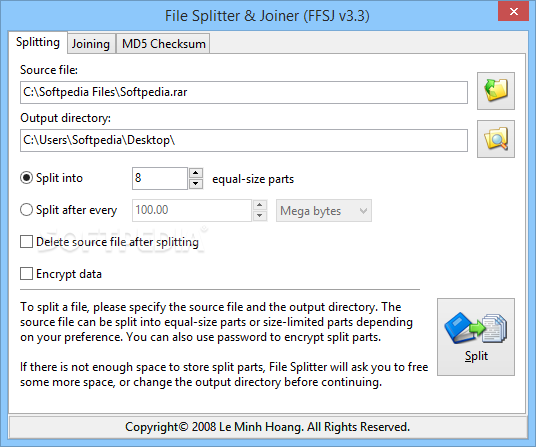Click the Output directory path field
Screen dimensions: 536x447
tap(244, 140)
